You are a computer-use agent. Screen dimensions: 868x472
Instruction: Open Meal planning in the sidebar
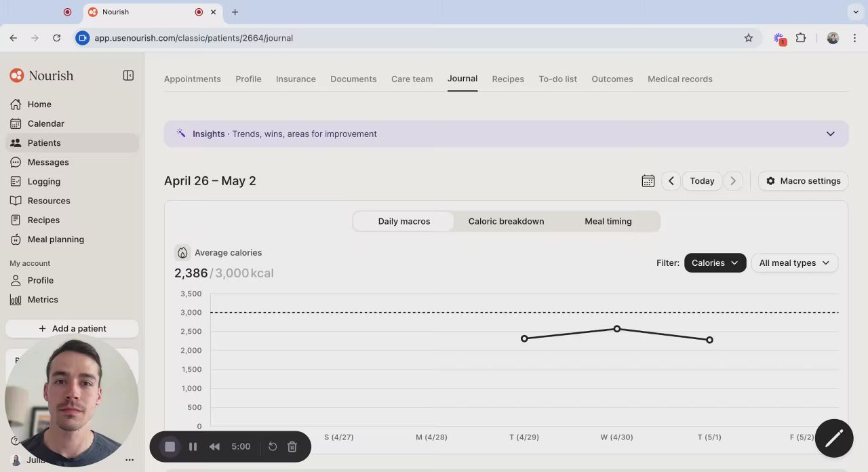72,239
